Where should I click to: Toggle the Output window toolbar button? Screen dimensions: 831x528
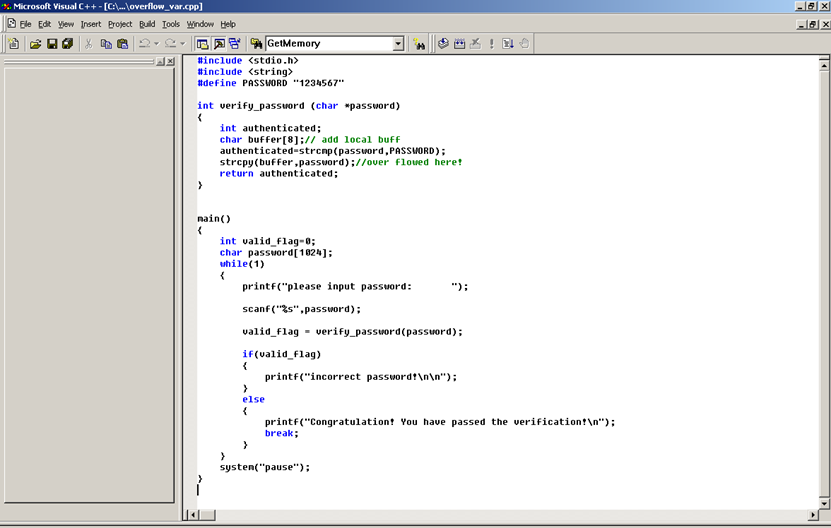(x=218, y=44)
